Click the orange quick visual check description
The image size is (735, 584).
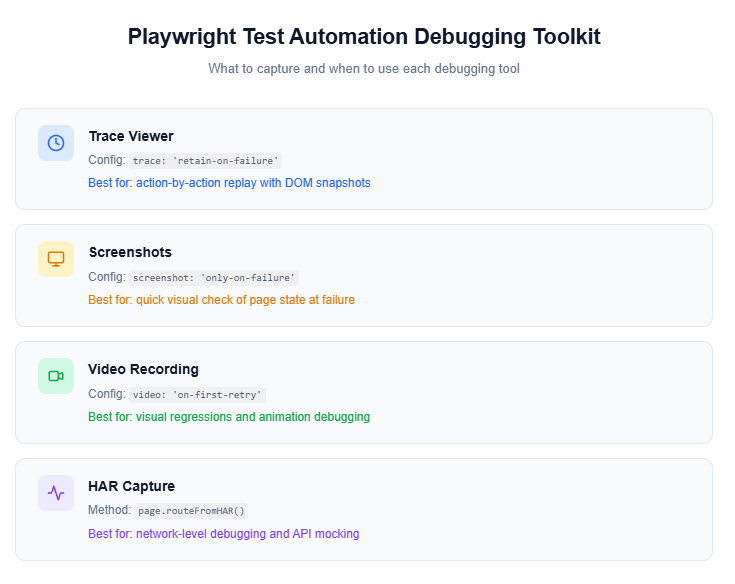(x=221, y=299)
